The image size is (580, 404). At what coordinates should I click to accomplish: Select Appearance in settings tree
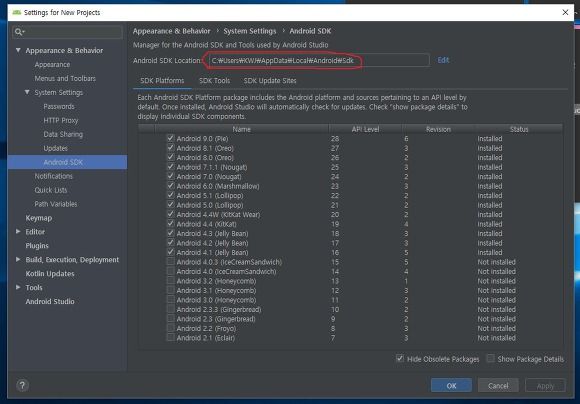tap(52, 64)
